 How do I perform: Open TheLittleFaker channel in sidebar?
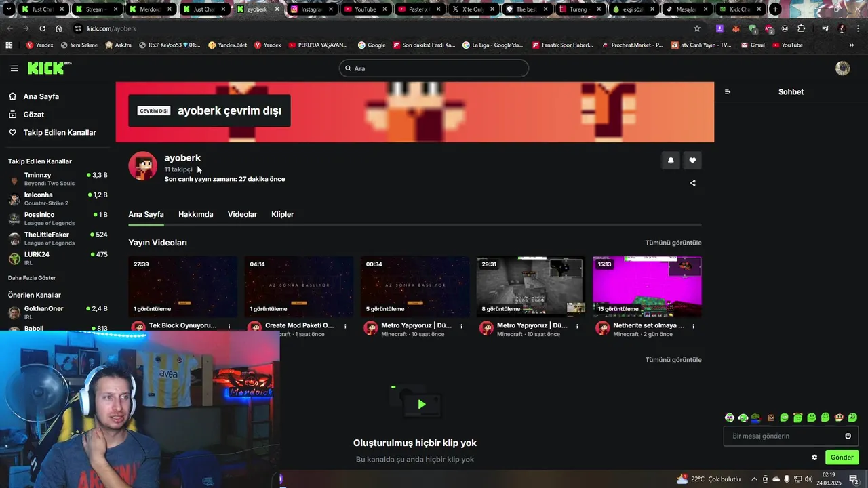pos(58,238)
